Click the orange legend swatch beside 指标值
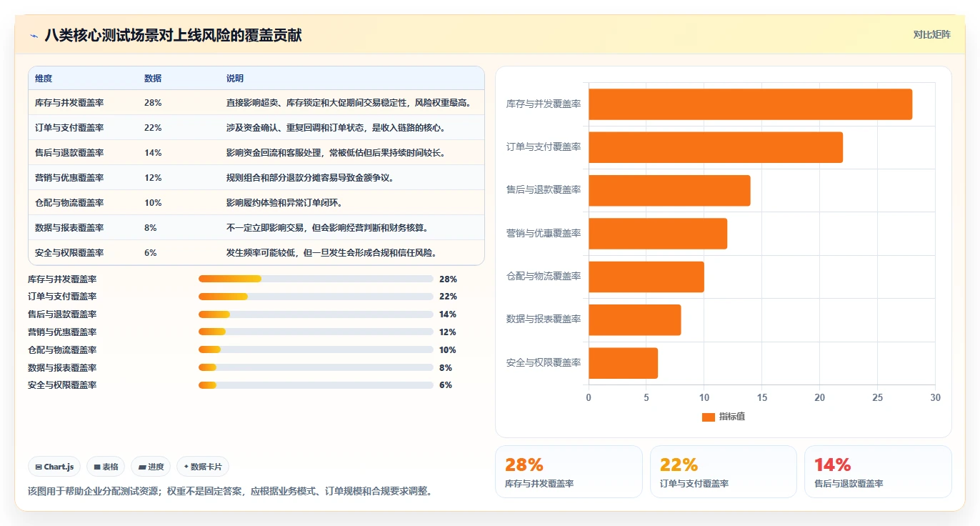The width and height of the screenshot is (980, 526). [x=709, y=417]
